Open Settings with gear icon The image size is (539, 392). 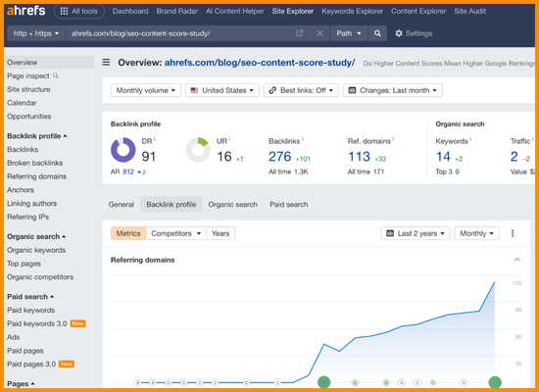[414, 33]
